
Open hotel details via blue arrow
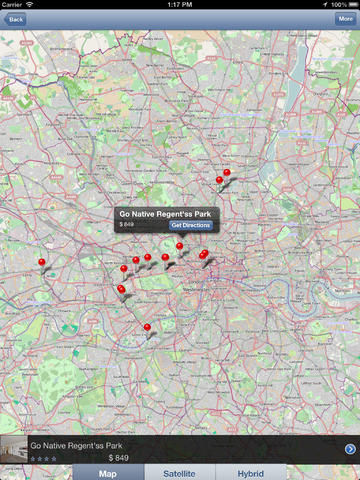(x=350, y=449)
